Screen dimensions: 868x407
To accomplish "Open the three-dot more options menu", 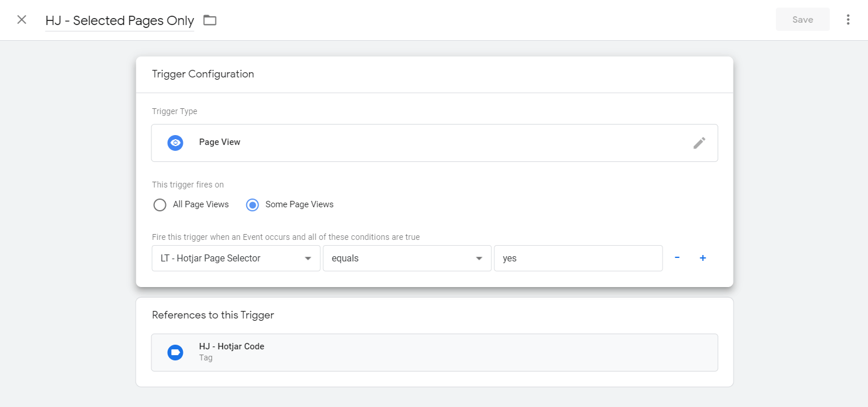I will coord(848,20).
